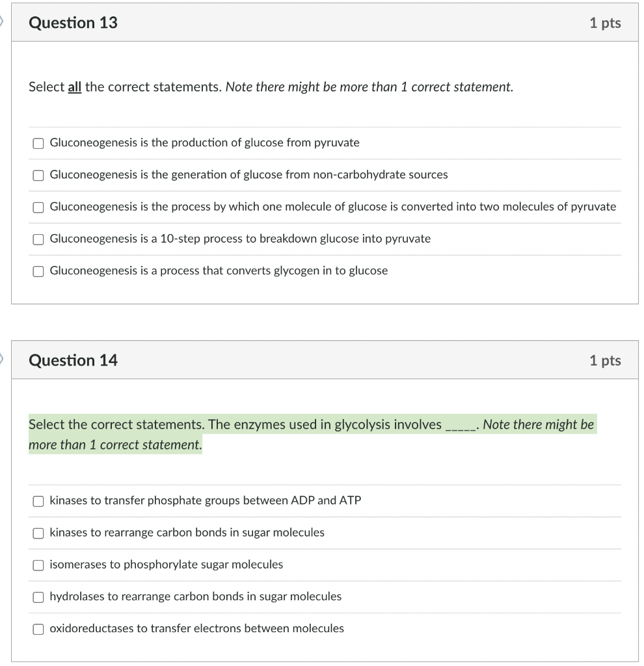Image resolution: width=644 pixels, height=666 pixels.
Task: Select the 10-step process breakdown statement
Action: click(x=38, y=239)
